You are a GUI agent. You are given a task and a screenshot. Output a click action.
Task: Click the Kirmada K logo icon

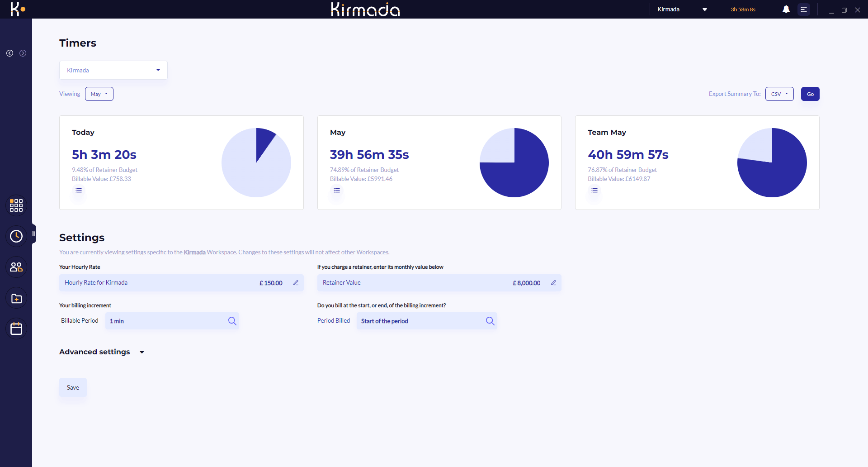coord(18,9)
